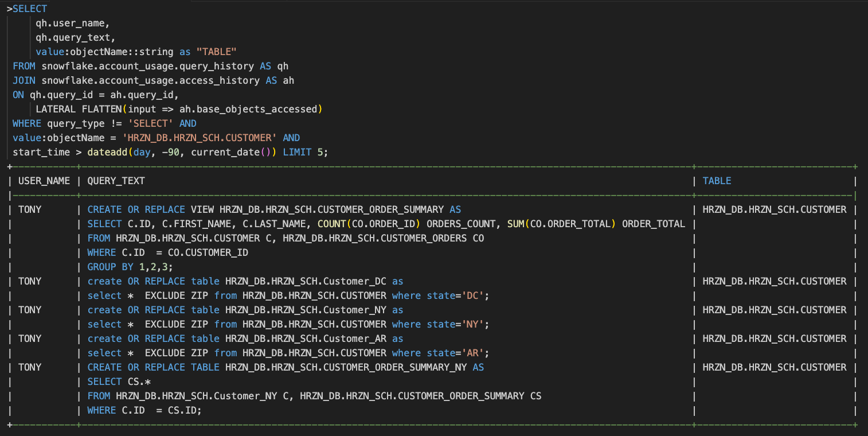Click the SELECT keyword at the prompt

(30, 9)
